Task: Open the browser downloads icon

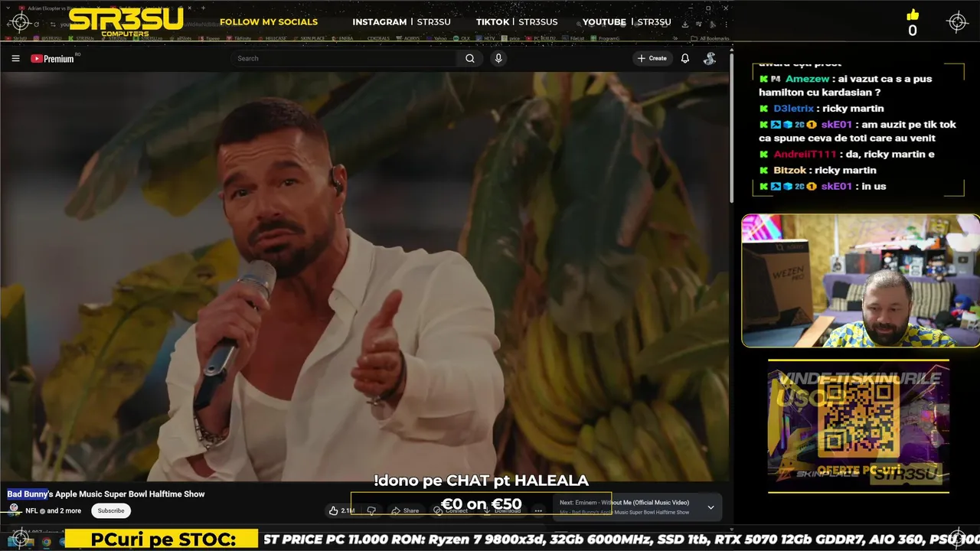Action: (x=684, y=24)
